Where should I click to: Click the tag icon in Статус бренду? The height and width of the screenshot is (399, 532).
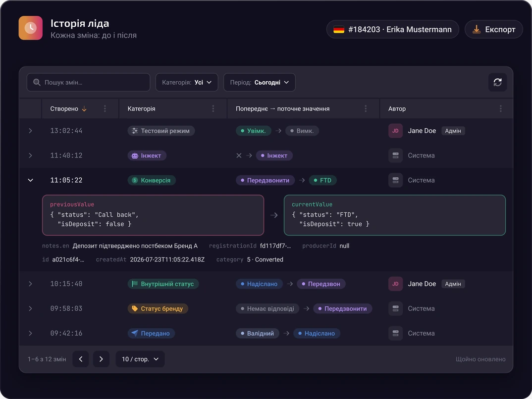pos(135,308)
